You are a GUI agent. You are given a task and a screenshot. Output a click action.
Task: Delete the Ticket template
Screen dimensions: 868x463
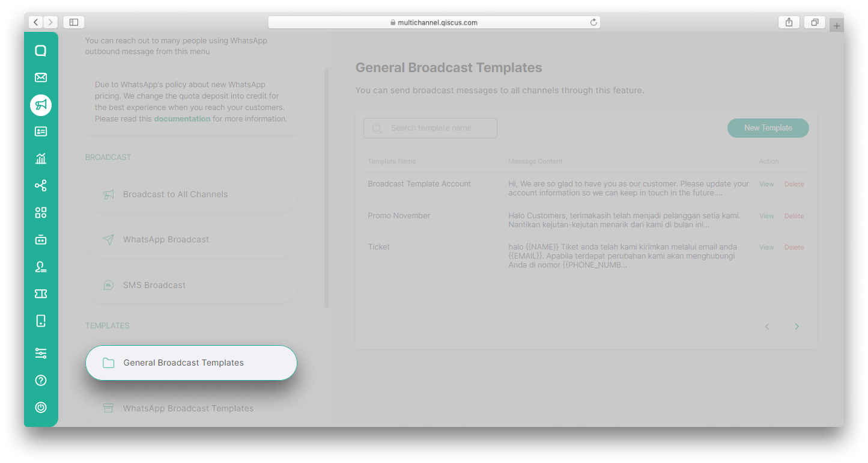794,247
